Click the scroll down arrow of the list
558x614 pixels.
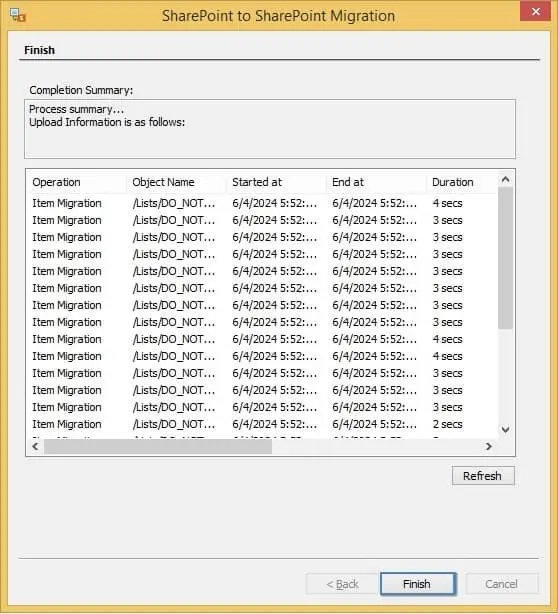505,430
